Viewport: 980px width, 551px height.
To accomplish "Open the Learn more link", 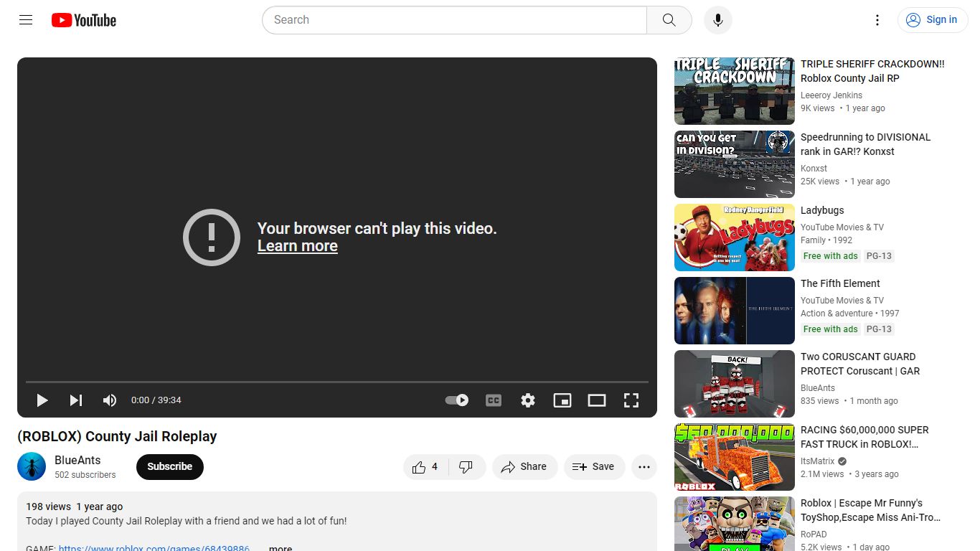I will point(298,246).
